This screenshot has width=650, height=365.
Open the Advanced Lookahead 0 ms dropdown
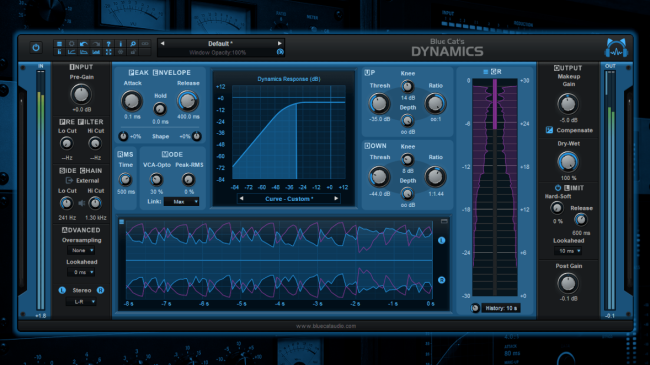pyautogui.click(x=81, y=272)
